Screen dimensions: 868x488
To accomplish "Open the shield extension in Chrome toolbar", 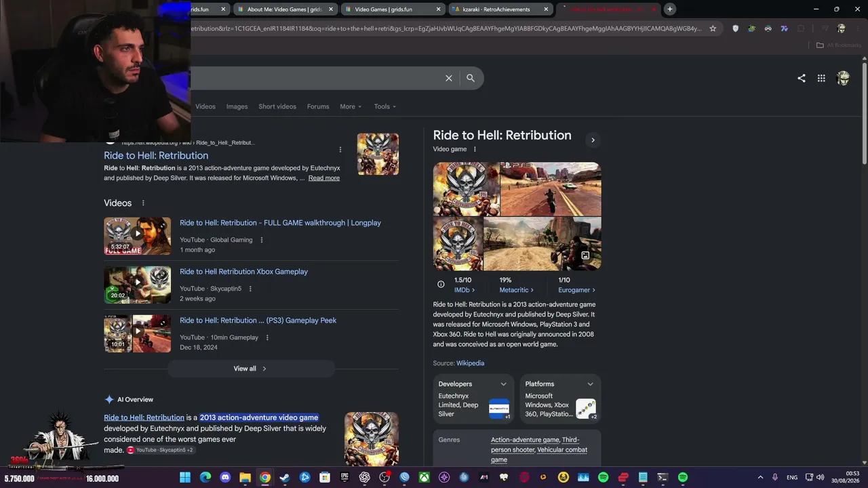I will coord(736,28).
